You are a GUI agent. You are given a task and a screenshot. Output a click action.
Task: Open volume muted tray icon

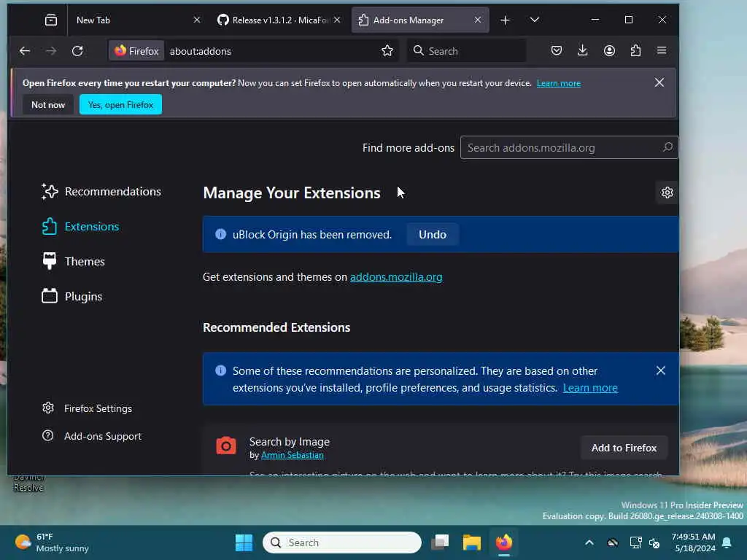coord(654,542)
